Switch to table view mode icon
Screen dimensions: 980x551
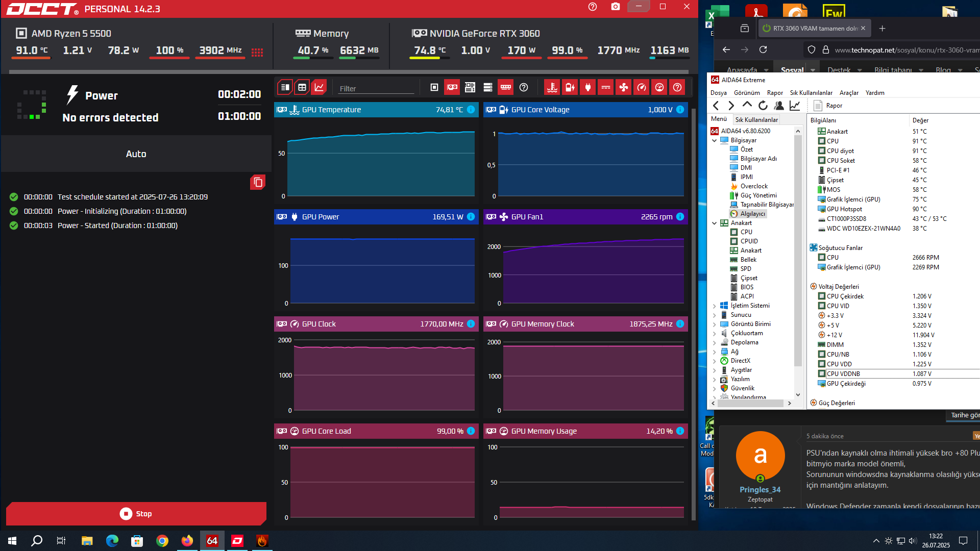click(x=302, y=87)
